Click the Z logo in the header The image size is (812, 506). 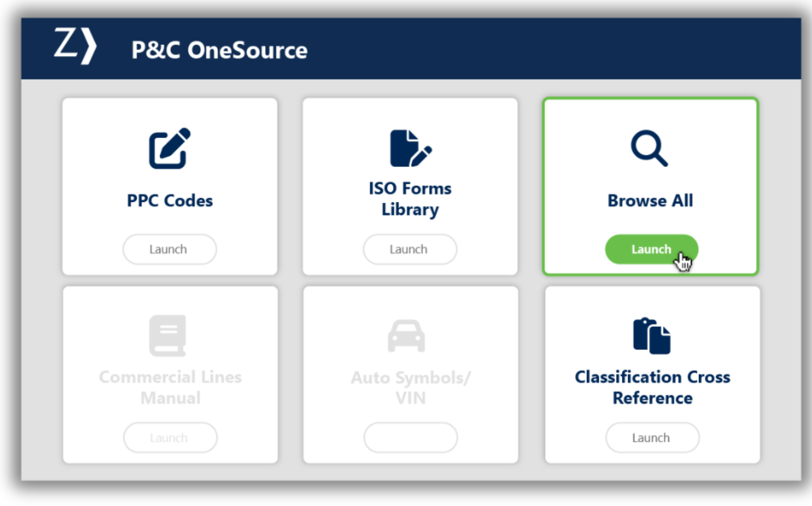(75, 45)
